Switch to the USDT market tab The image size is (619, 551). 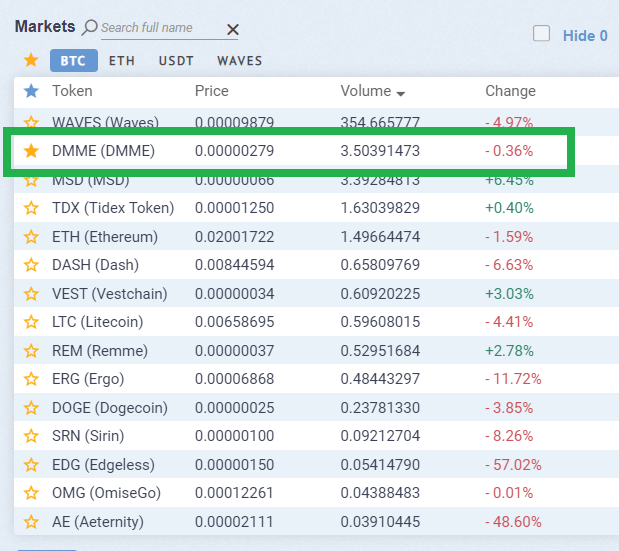pyautogui.click(x=176, y=61)
